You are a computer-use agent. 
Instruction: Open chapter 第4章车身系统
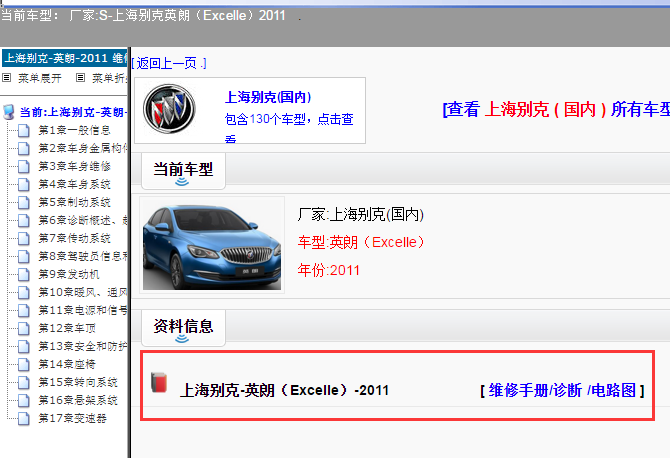point(74,184)
